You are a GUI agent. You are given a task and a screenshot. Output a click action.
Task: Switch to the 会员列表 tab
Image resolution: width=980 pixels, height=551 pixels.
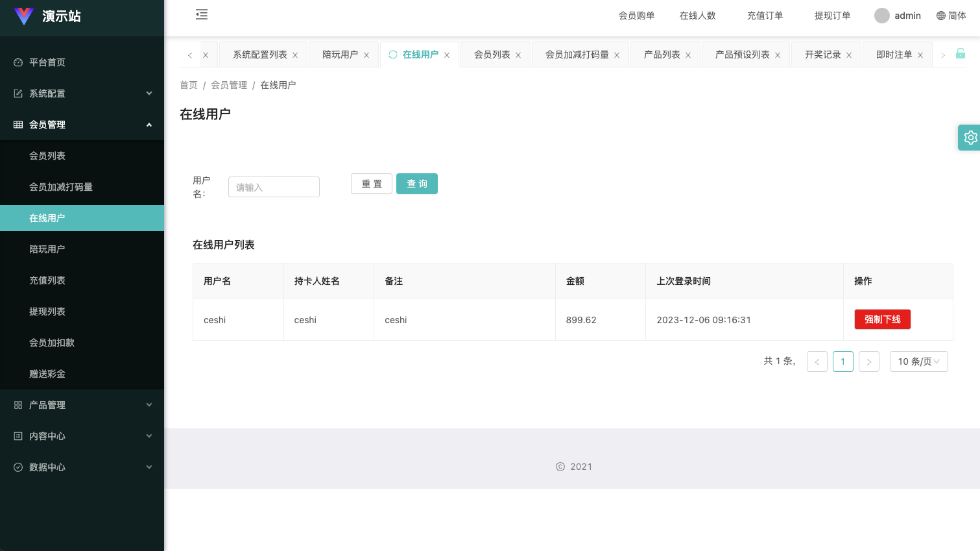[492, 55]
